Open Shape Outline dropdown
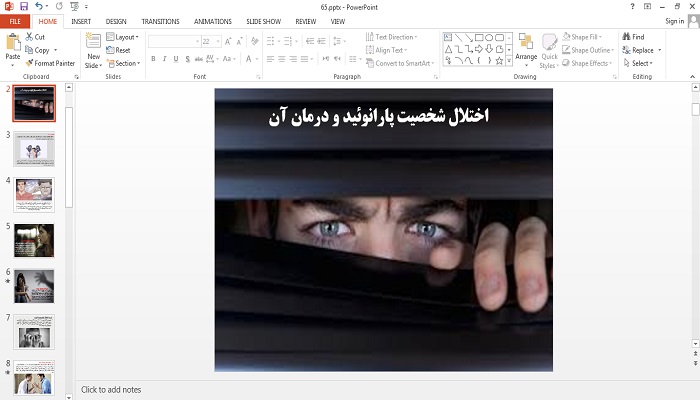The image size is (700, 400). [x=588, y=50]
